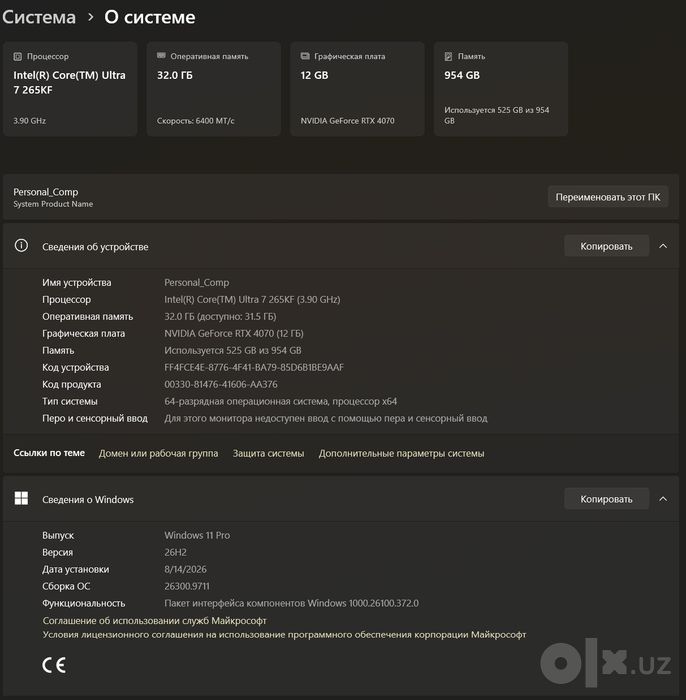Click value Используется 525 GB из 954 GB in details

tap(233, 350)
